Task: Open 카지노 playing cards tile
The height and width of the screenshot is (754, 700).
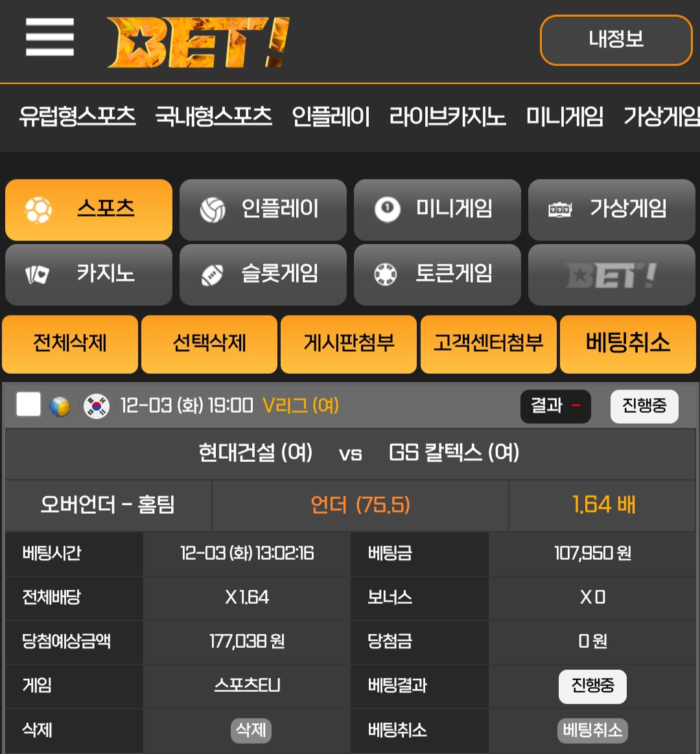Action: (x=89, y=275)
